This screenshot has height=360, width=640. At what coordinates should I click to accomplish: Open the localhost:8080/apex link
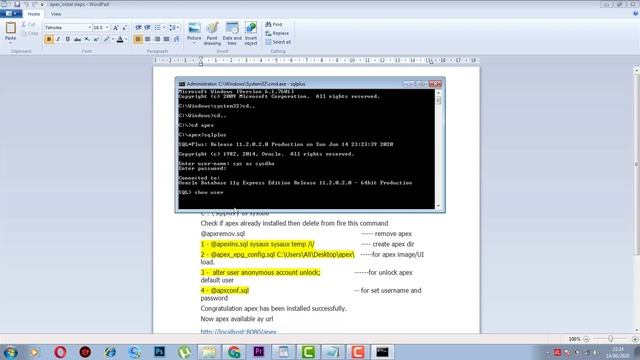tap(238, 332)
